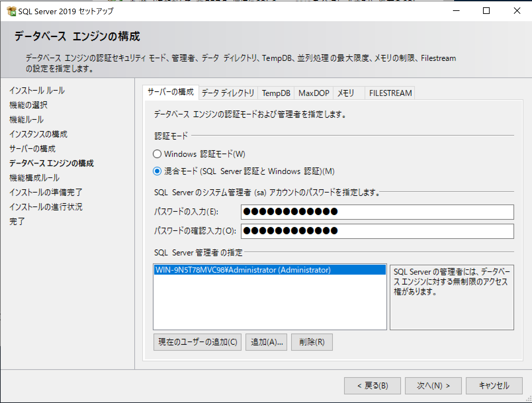This screenshot has width=532, height=403.
Task: Select Windows 認証モード radio button
Action: [157, 154]
